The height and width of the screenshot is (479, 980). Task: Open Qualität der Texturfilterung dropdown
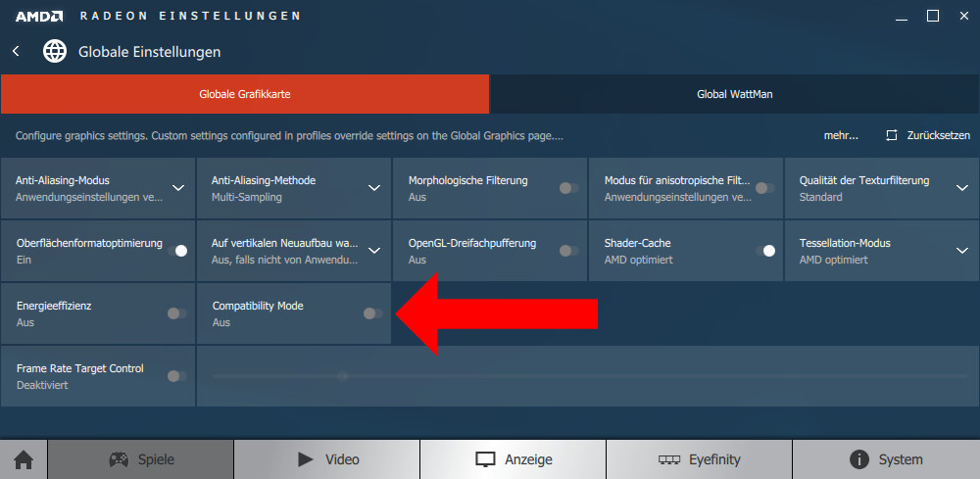pos(962,188)
